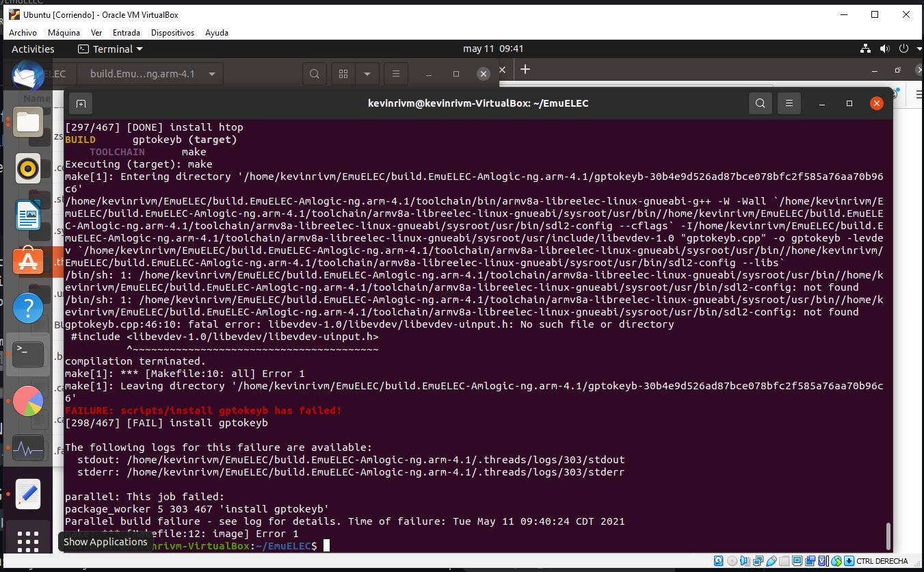Screen dimensions: 924x572
Task: Open Files manager from the dock
Action: [x=28, y=122]
